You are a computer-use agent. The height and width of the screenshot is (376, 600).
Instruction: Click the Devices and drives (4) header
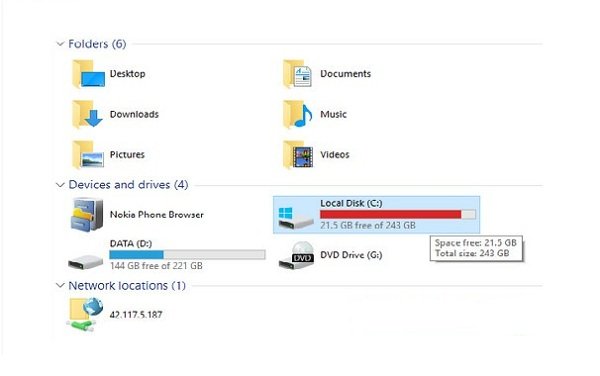(128, 185)
